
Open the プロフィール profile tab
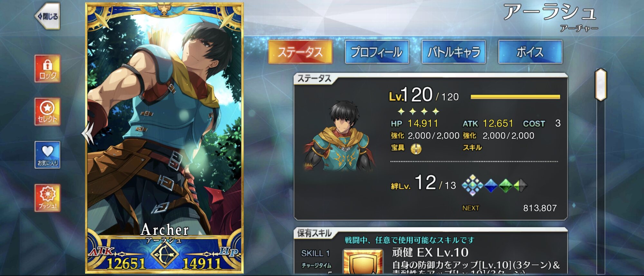coord(377,52)
